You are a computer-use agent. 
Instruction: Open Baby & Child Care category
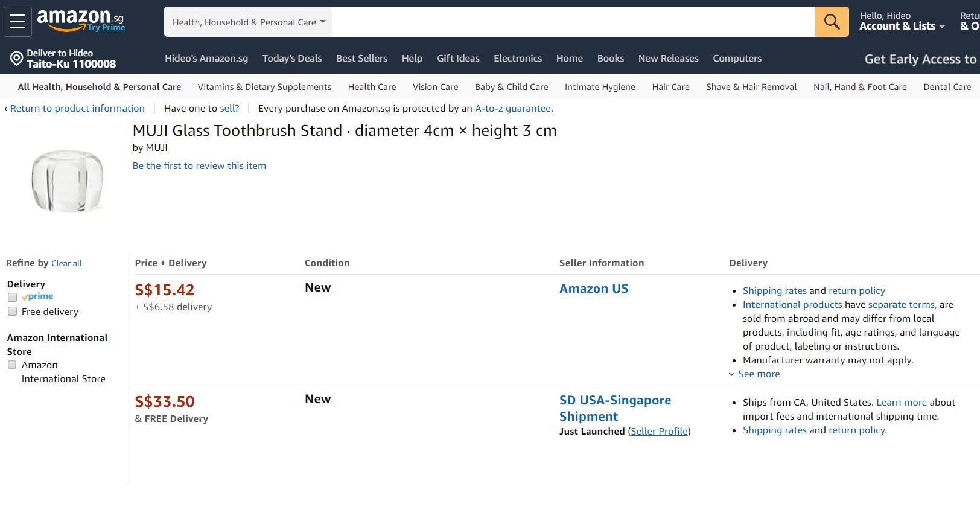click(512, 87)
